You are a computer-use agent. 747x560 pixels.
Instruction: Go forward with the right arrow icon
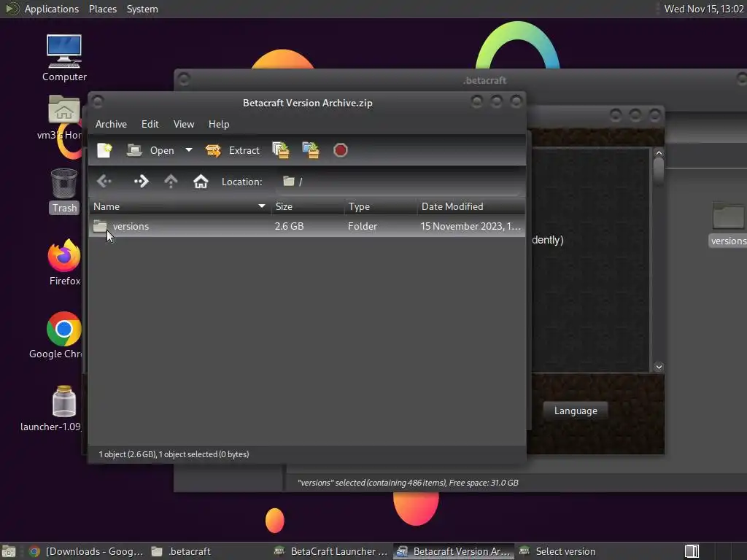[x=141, y=182]
